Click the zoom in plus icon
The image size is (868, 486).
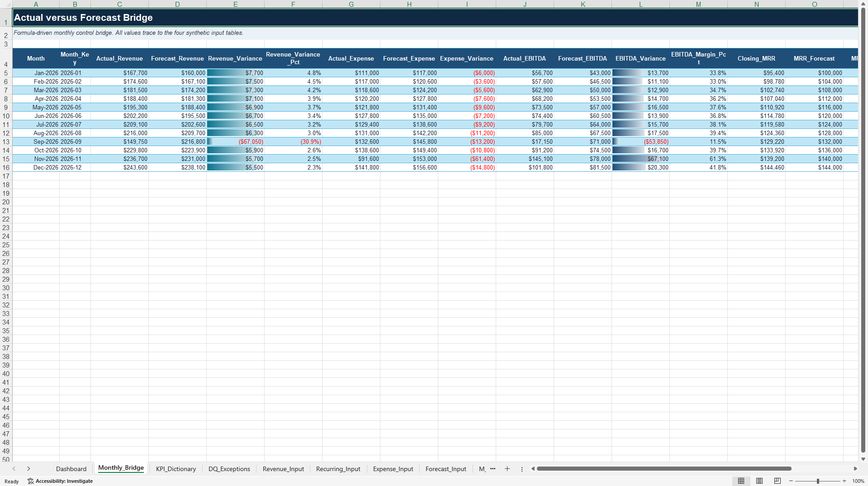point(844,481)
